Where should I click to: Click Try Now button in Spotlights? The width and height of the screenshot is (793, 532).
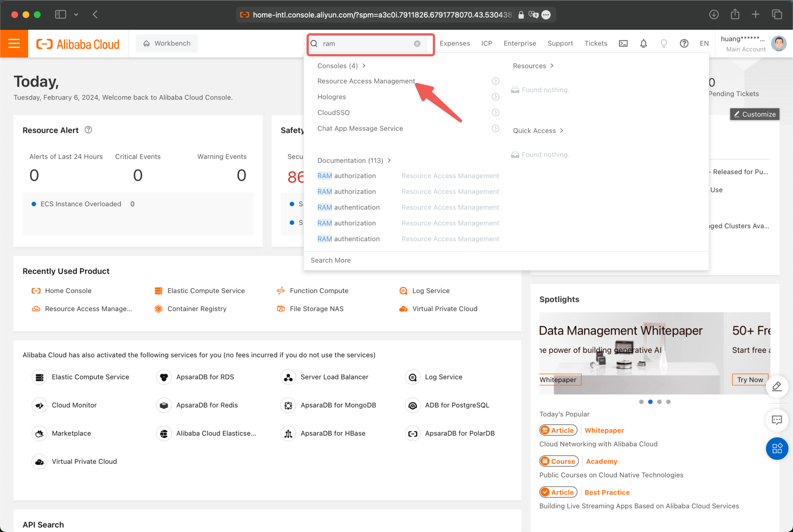point(750,379)
